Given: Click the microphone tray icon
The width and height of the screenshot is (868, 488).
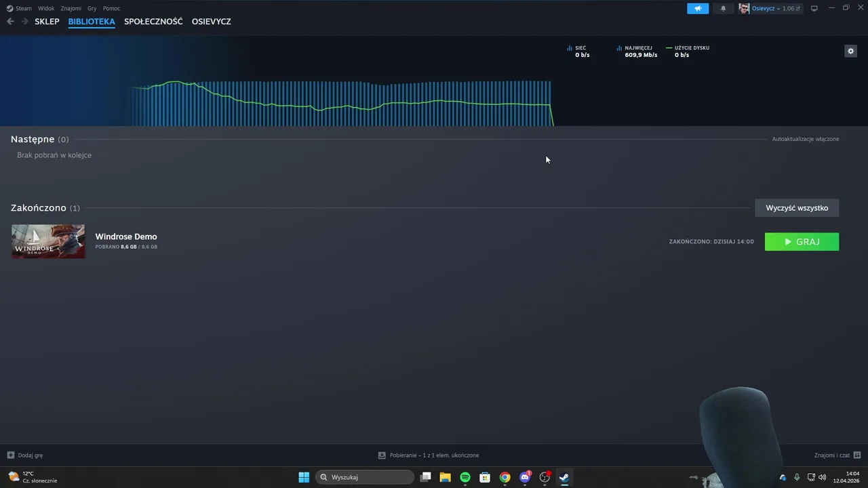Looking at the screenshot, I should (x=797, y=477).
